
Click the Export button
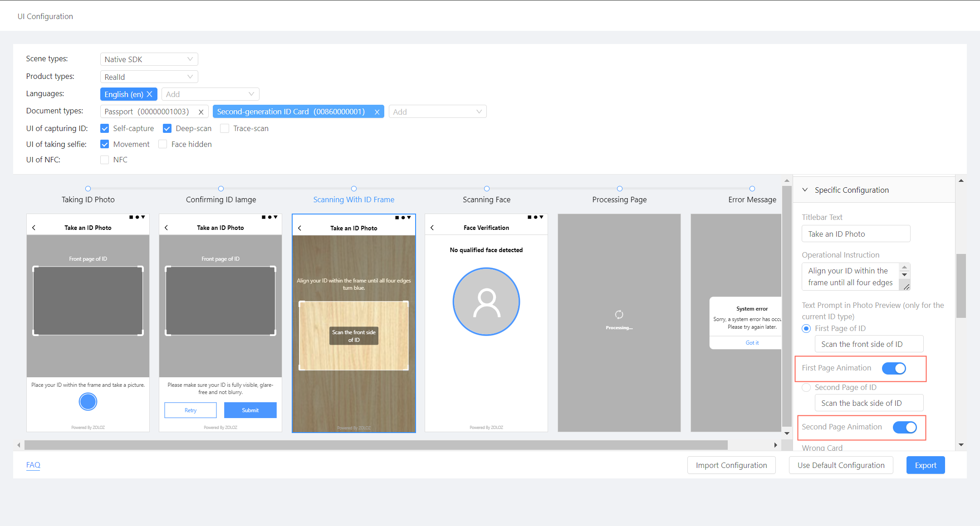[926, 465]
